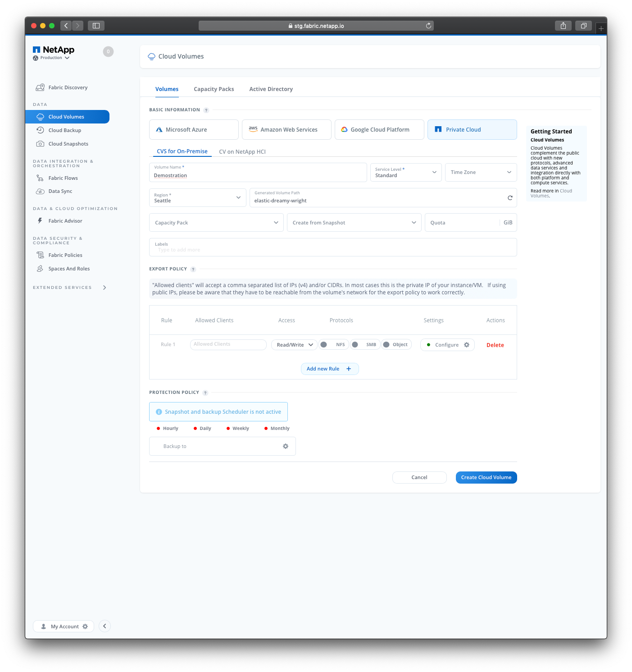Open Data Sync from the sidebar

[x=59, y=191]
